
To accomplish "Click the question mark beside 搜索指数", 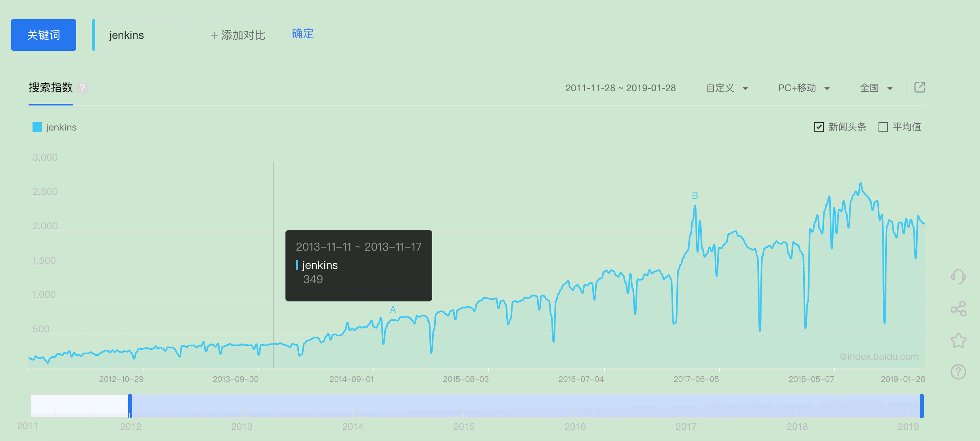I will click(x=82, y=88).
